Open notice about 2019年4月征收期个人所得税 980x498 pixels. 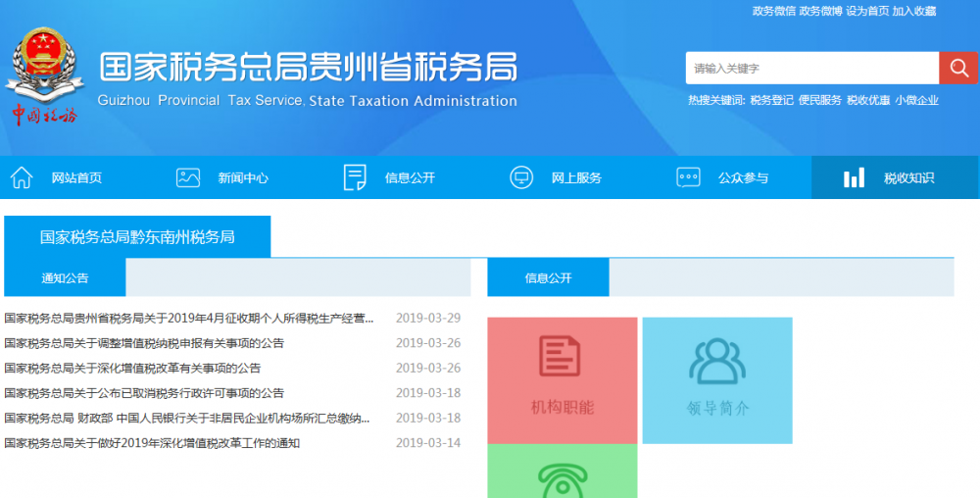tap(189, 318)
